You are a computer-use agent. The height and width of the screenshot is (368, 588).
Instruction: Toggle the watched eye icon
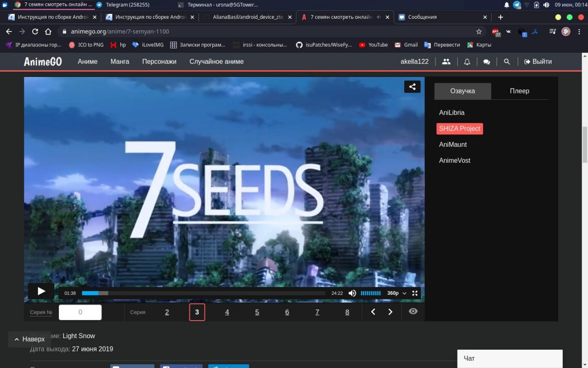413,311
